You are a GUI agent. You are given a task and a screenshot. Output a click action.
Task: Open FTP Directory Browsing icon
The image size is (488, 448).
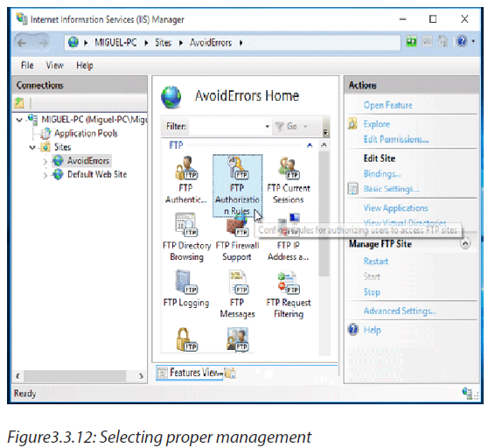pyautogui.click(x=186, y=237)
